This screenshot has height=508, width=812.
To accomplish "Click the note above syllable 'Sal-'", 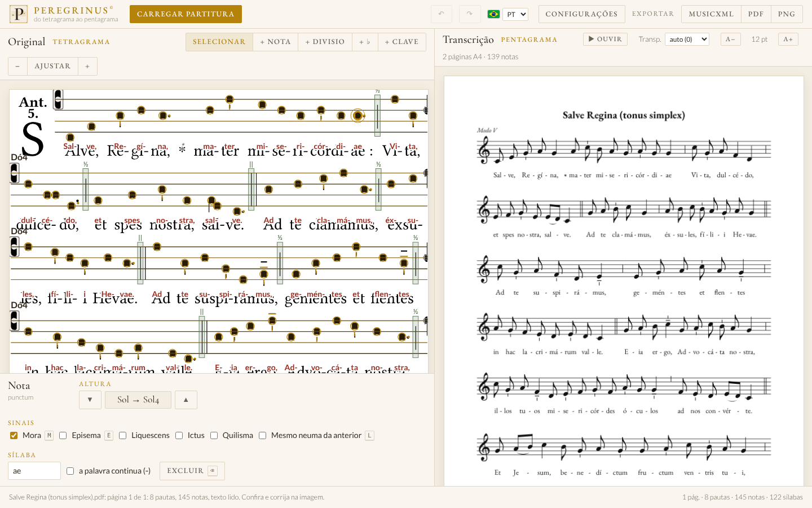I will click(x=70, y=137).
